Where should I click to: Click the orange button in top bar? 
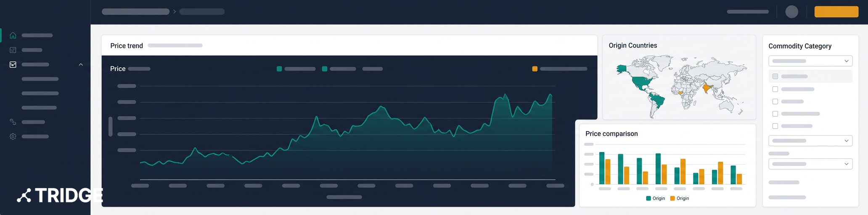coord(836,12)
